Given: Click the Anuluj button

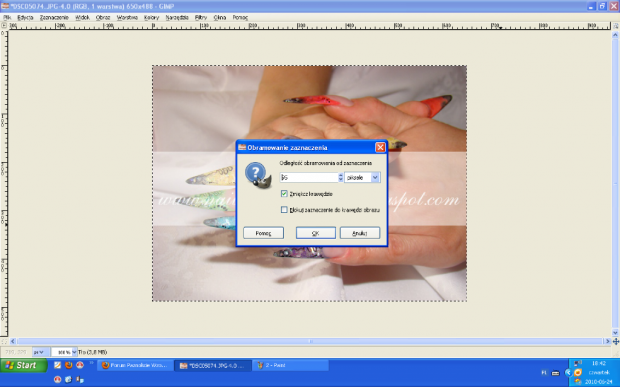Looking at the screenshot, I should (360, 233).
